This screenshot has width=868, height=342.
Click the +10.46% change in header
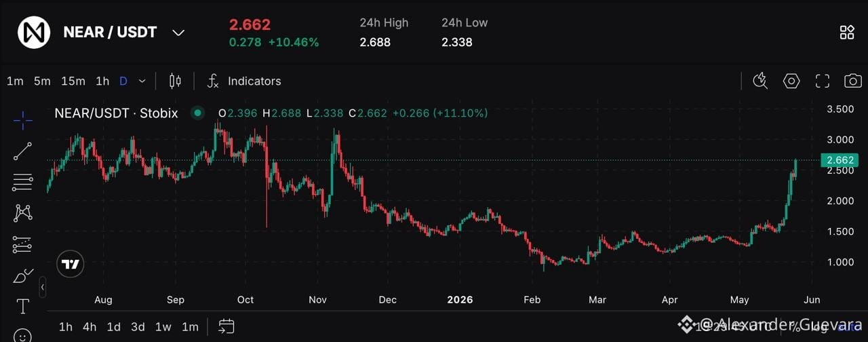pyautogui.click(x=294, y=42)
